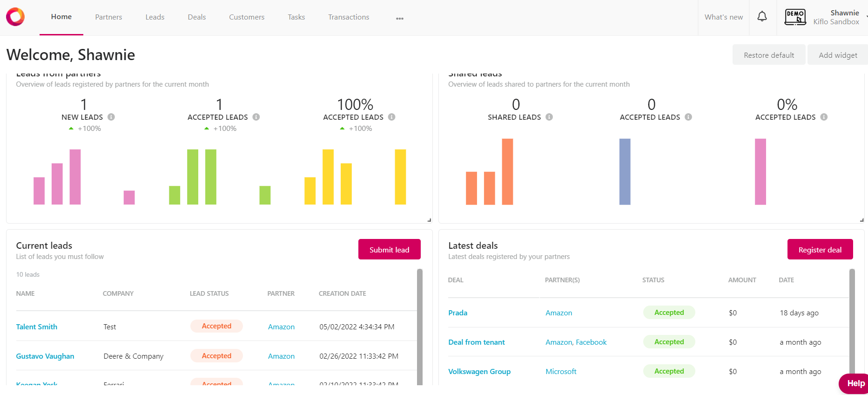The height and width of the screenshot is (395, 868).
Task: Click Add widget button
Action: (x=838, y=55)
